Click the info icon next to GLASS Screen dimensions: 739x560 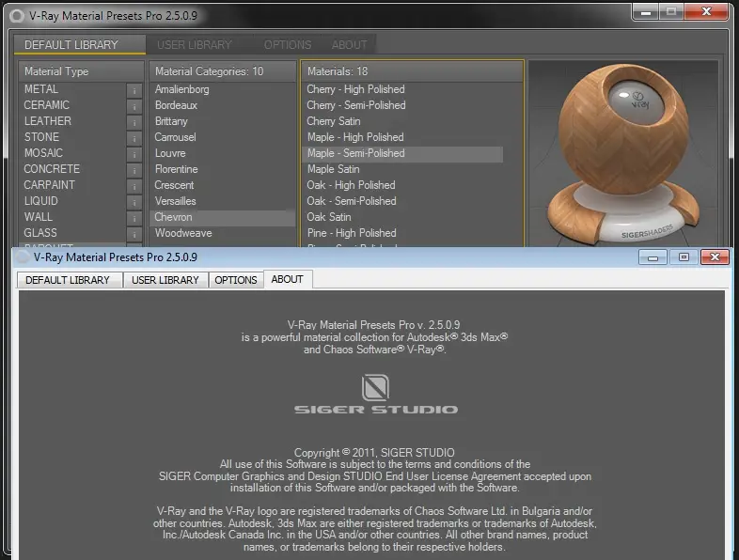tap(134, 234)
